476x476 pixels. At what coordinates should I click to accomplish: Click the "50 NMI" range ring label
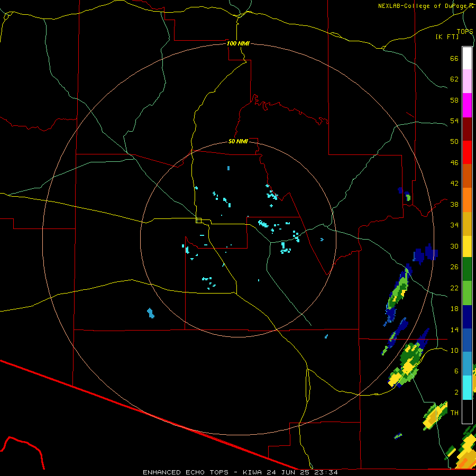pyautogui.click(x=238, y=141)
